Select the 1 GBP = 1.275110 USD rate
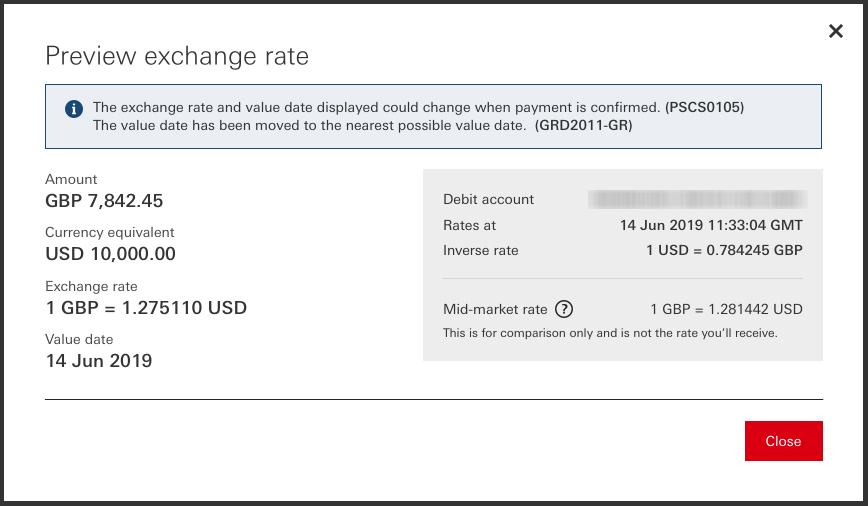This screenshot has width=868, height=506. [146, 307]
